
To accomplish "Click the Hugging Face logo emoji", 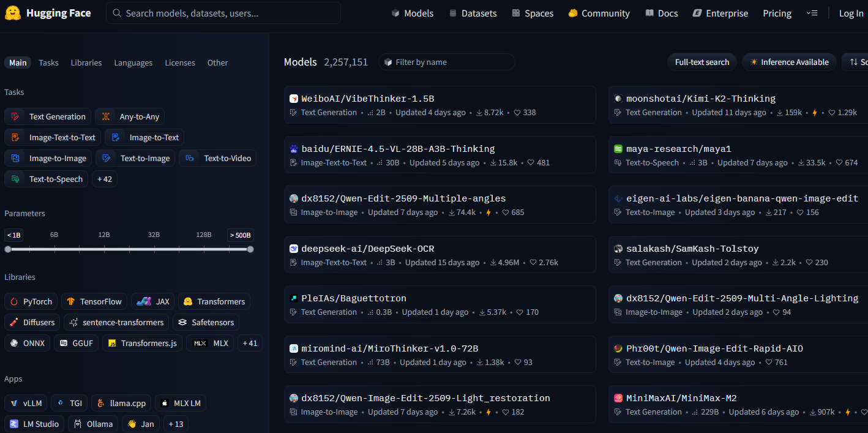I will (x=13, y=13).
